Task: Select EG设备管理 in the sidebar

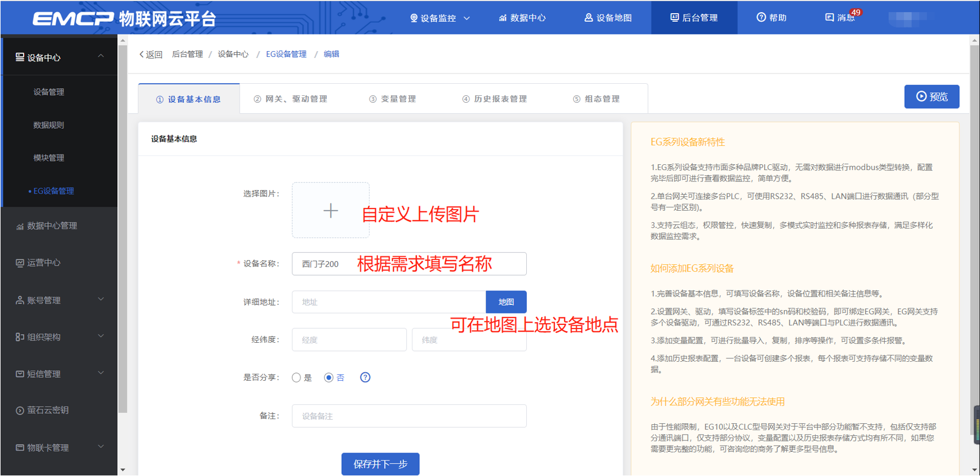Action: point(53,191)
